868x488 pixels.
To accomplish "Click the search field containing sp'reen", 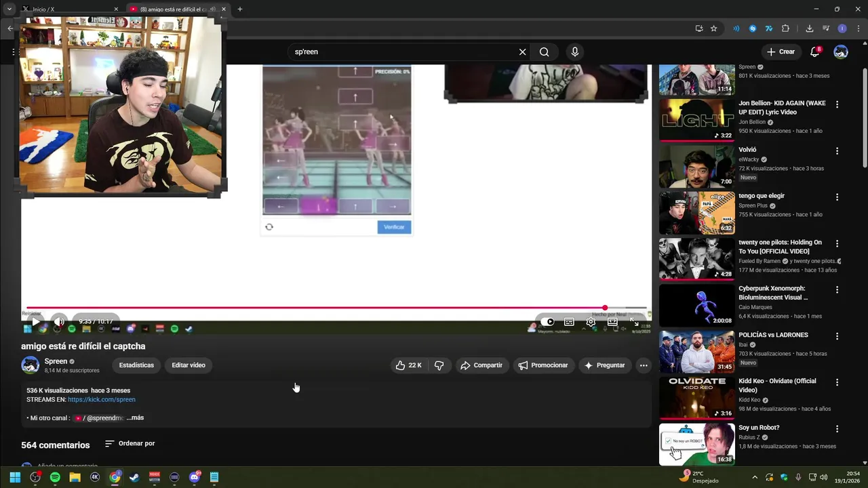I will pyautogui.click(x=403, y=52).
